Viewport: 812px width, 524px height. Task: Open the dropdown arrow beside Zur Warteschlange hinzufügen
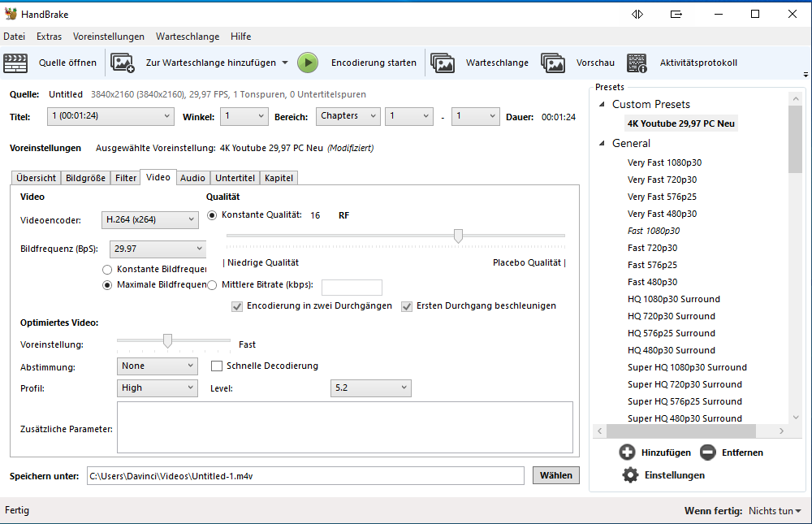285,63
